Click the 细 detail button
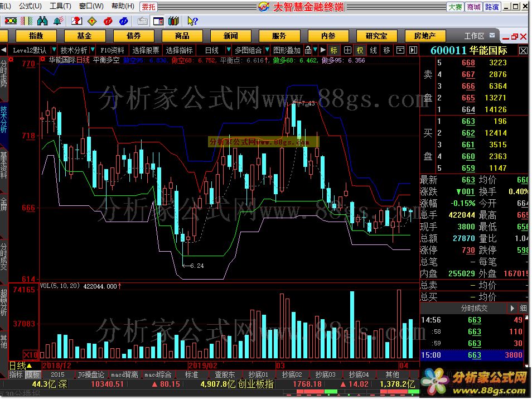 [x=523, y=309]
